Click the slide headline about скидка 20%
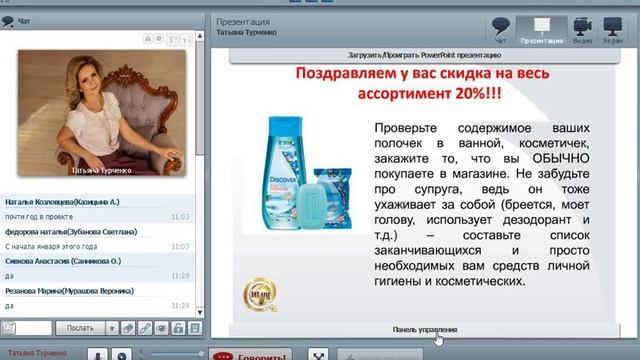The width and height of the screenshot is (640, 360). 422,83
